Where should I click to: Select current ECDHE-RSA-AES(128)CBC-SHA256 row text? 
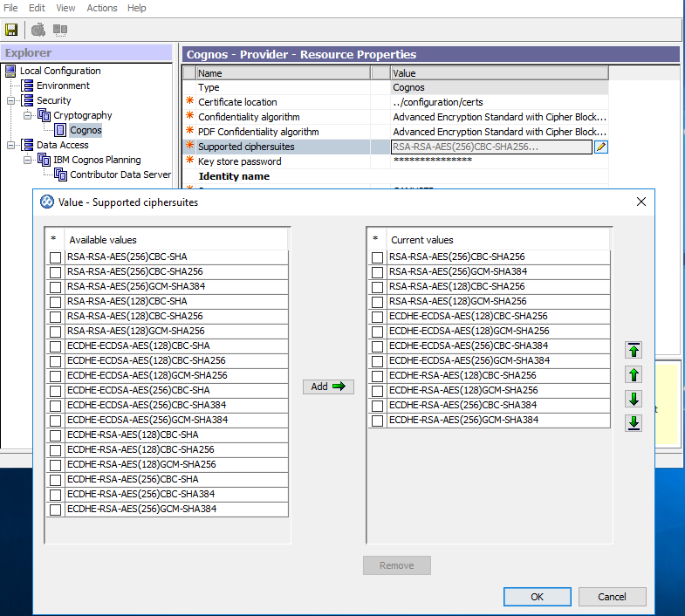point(462,375)
